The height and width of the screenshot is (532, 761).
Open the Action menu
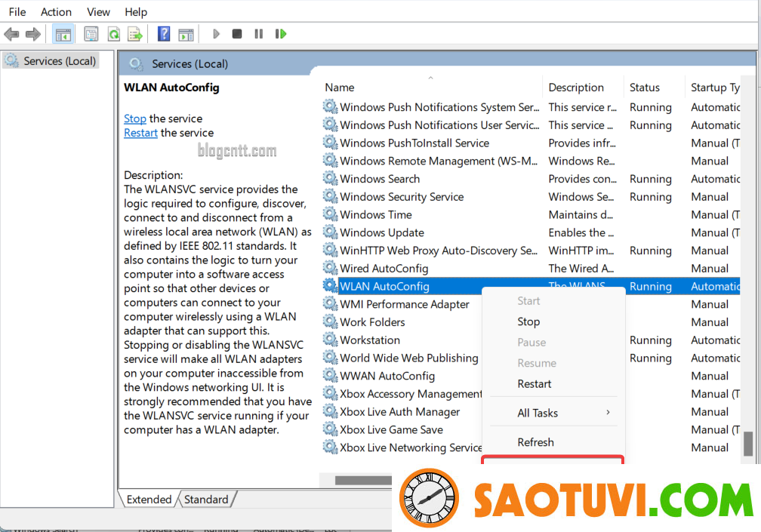click(x=56, y=11)
